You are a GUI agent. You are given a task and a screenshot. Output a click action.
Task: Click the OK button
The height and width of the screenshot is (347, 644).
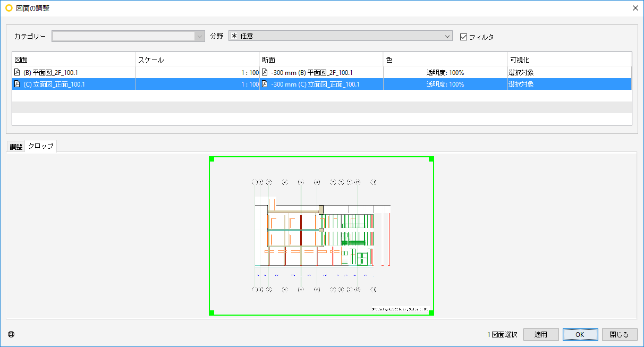tap(580, 334)
